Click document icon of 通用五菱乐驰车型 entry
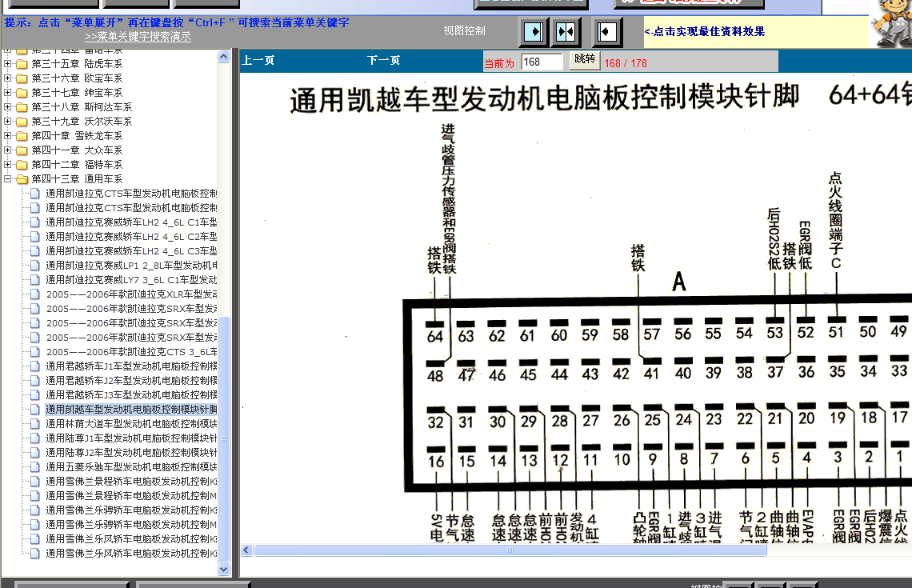The width and height of the screenshot is (912, 588). (x=35, y=467)
